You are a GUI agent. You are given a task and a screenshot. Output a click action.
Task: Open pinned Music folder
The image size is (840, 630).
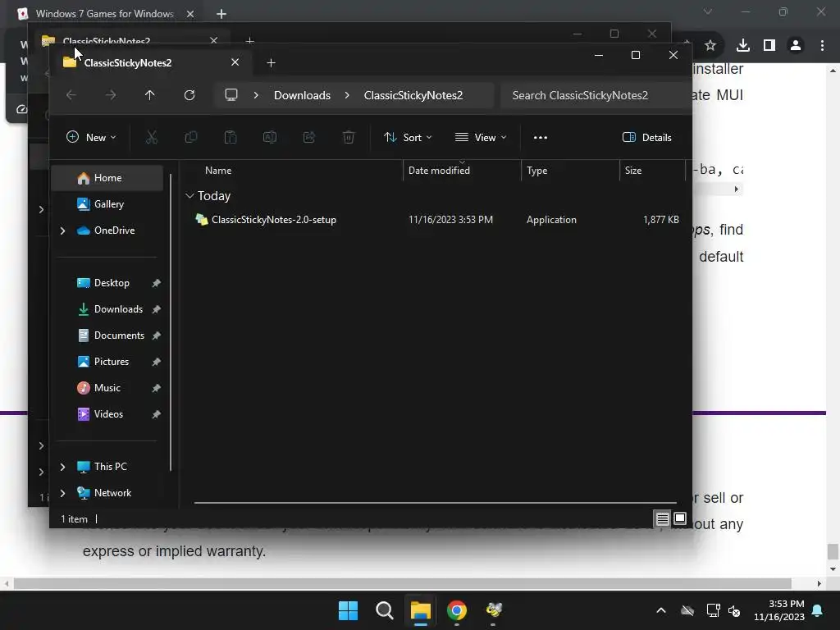107,388
